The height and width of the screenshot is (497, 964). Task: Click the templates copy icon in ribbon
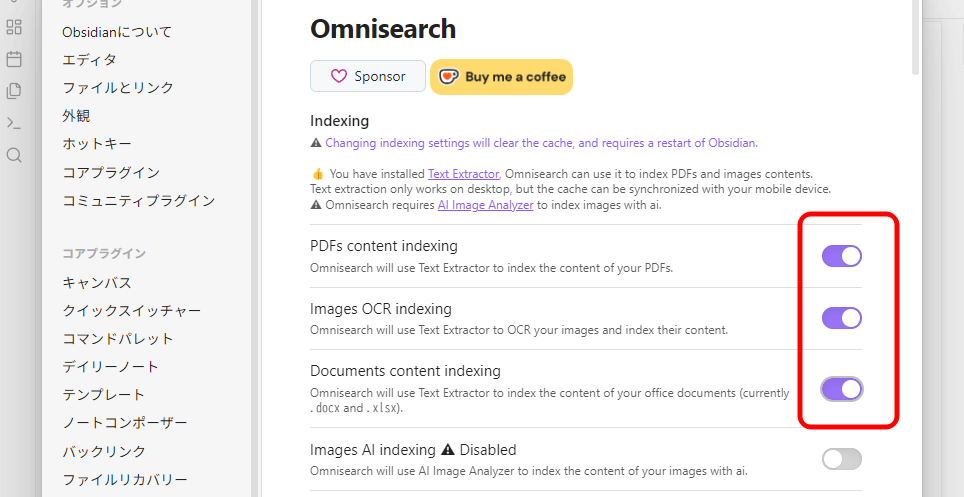[14, 91]
